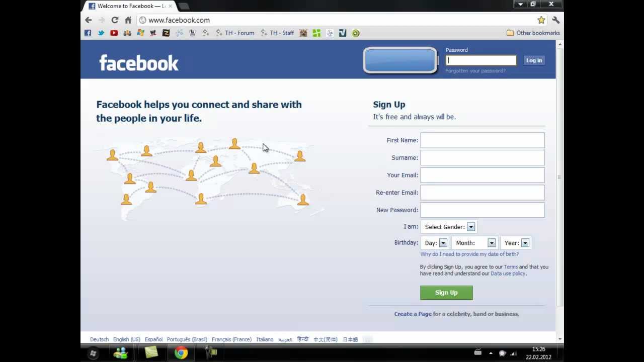Click the Password login field
The width and height of the screenshot is (644, 362).
point(481,60)
